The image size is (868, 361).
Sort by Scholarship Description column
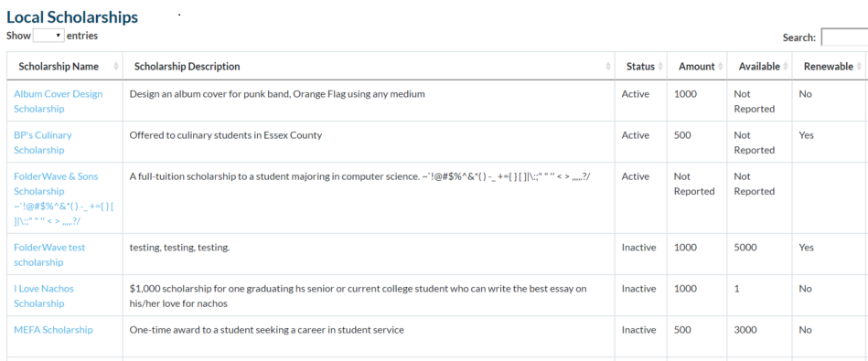[370, 67]
